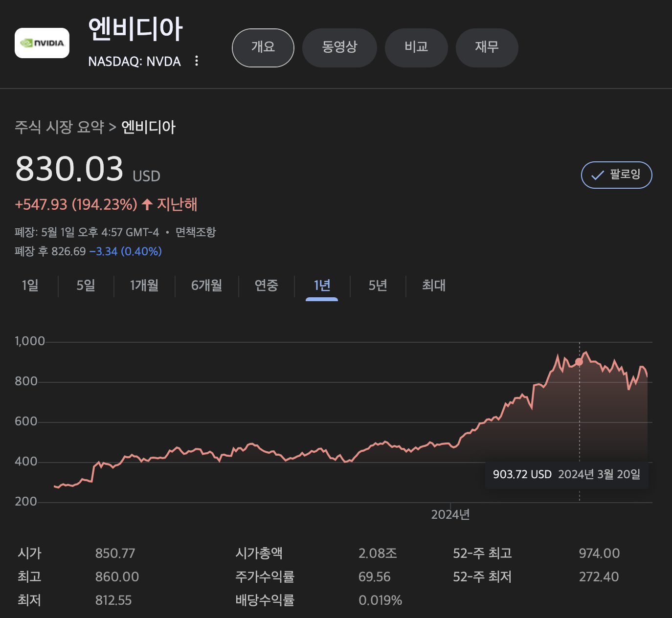Click the +547.93 (194.23%) change text
This screenshot has width=672, height=618.
pos(76,204)
